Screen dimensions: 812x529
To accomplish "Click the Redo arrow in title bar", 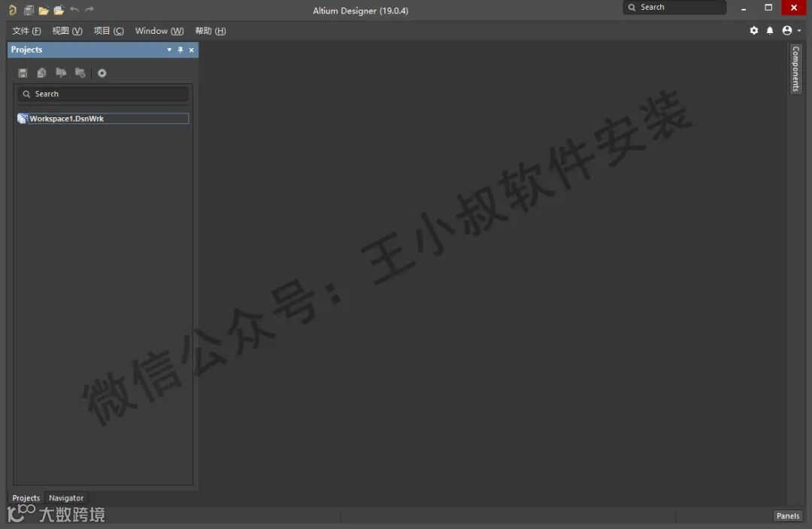I will pos(89,10).
